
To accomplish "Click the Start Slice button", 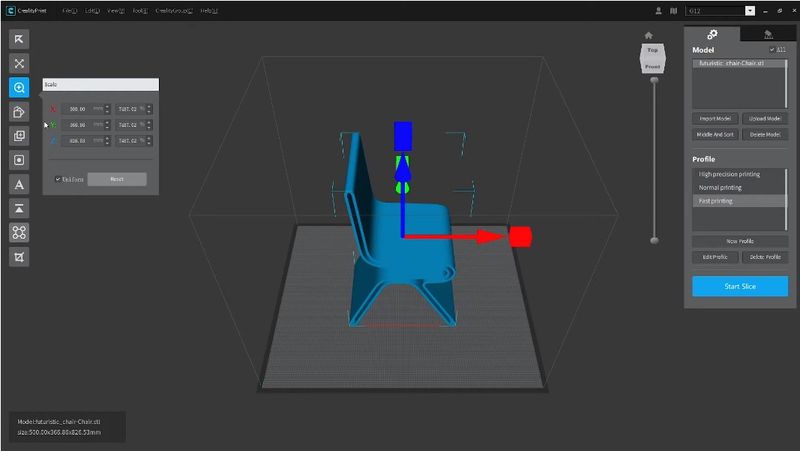I will (x=739, y=287).
